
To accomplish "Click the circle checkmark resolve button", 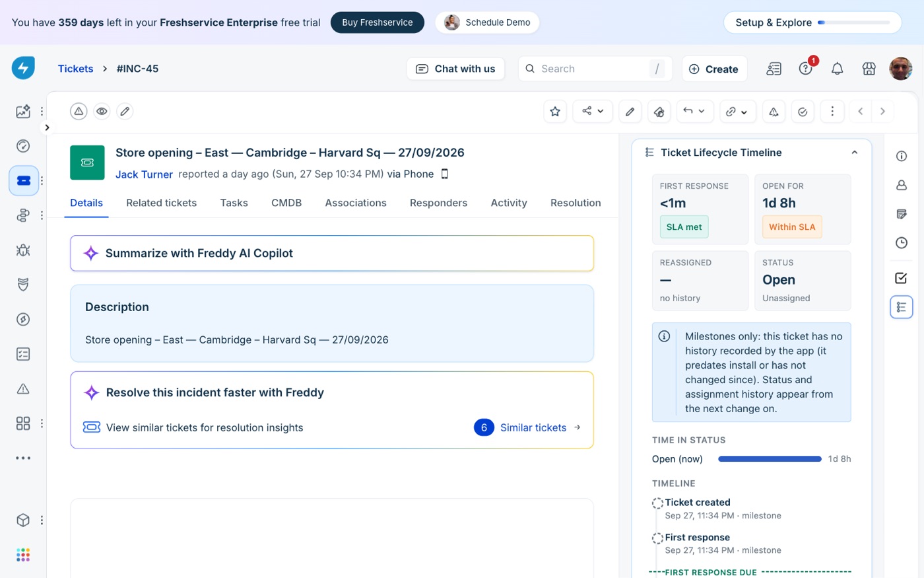I will pyautogui.click(x=803, y=112).
